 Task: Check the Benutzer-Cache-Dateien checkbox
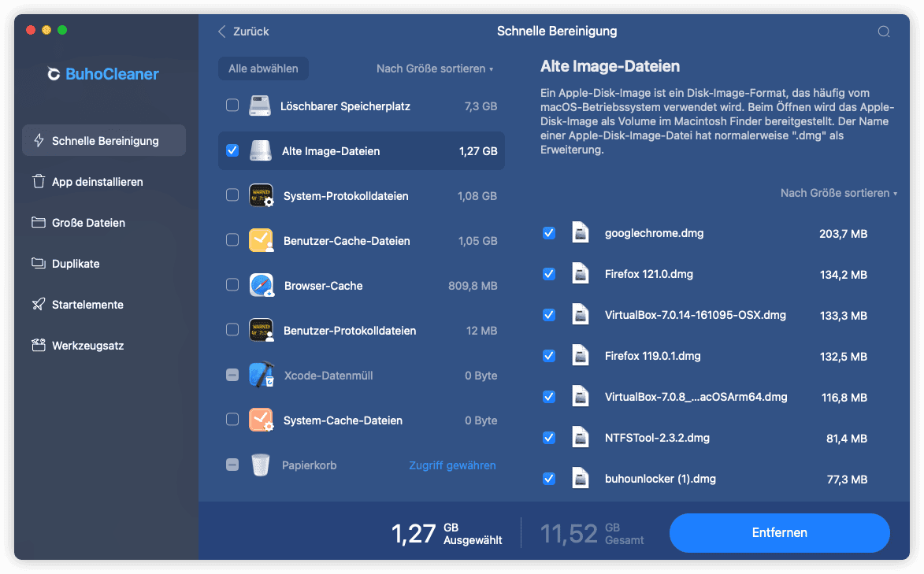tap(232, 240)
